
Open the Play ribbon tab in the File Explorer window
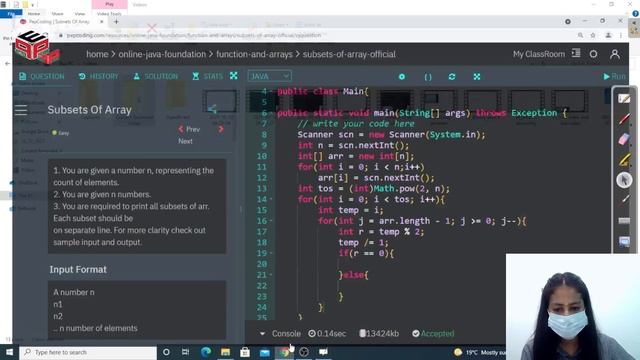coord(109,4)
